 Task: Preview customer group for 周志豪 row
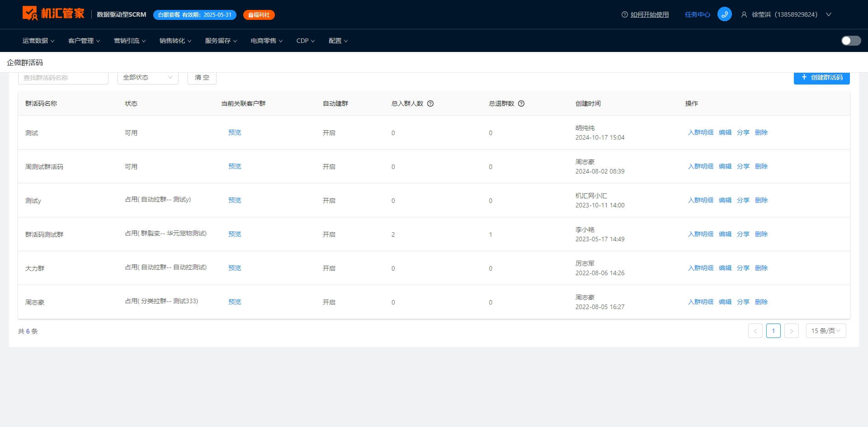[x=235, y=302]
